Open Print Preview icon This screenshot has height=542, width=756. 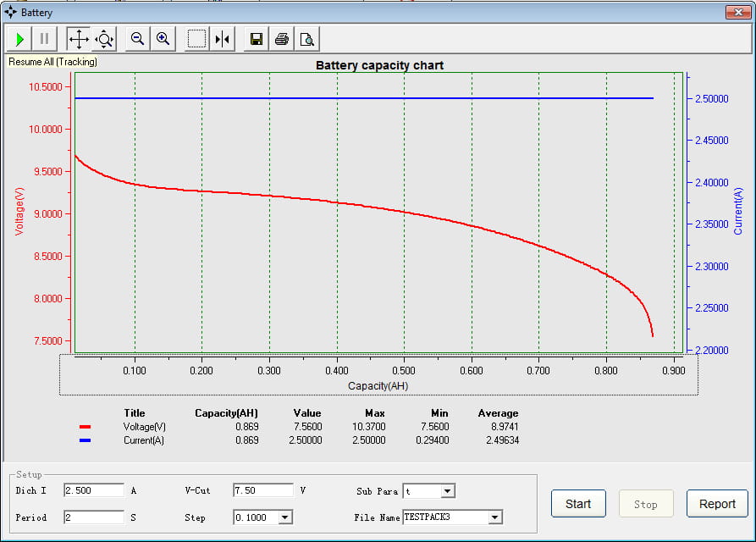click(x=307, y=39)
